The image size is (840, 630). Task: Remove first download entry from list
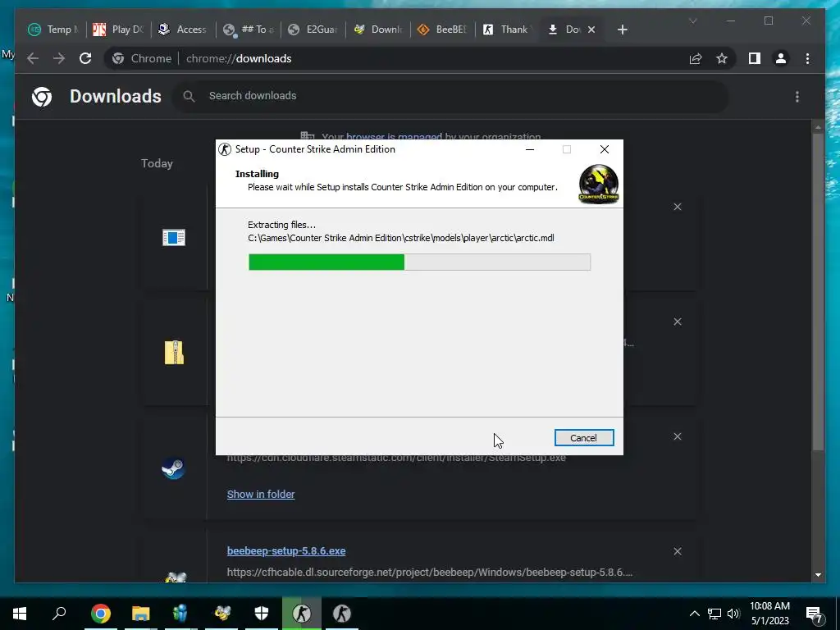pos(678,207)
